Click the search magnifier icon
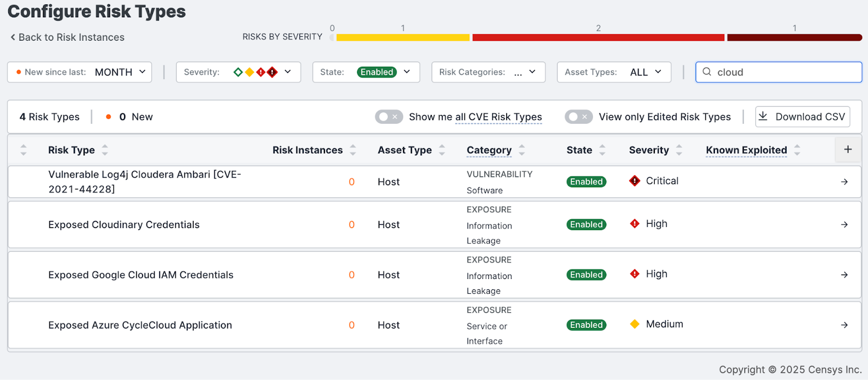 (x=707, y=72)
